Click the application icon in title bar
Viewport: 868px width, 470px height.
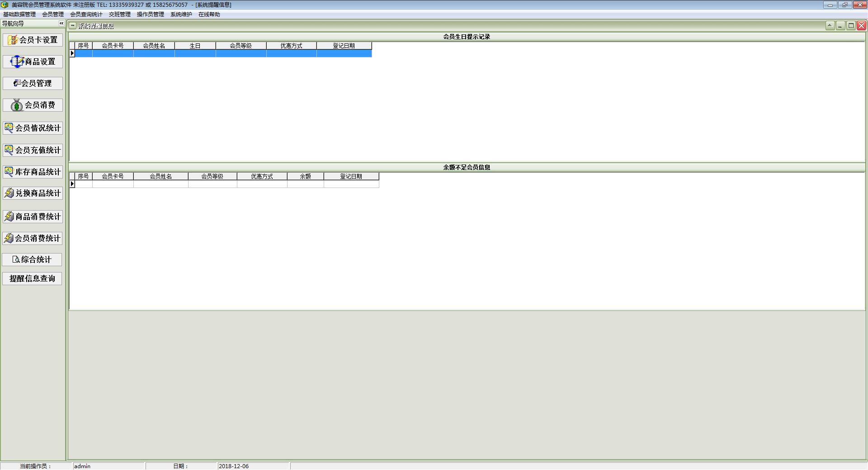click(5, 5)
